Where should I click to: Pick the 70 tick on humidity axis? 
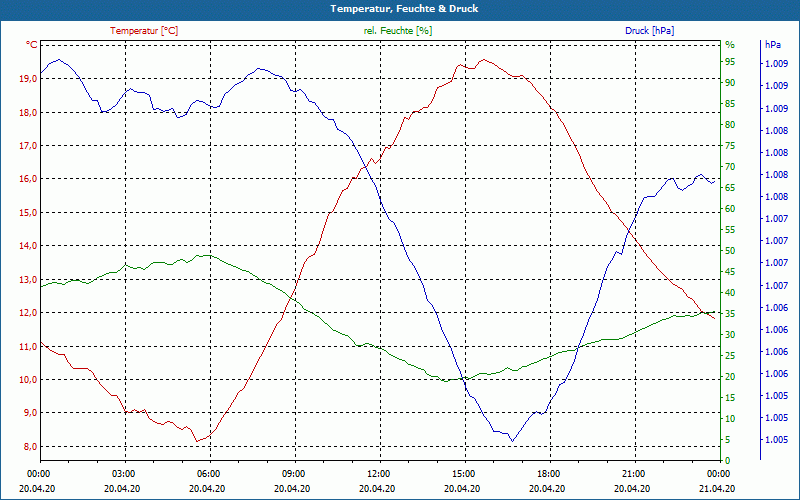pos(730,167)
